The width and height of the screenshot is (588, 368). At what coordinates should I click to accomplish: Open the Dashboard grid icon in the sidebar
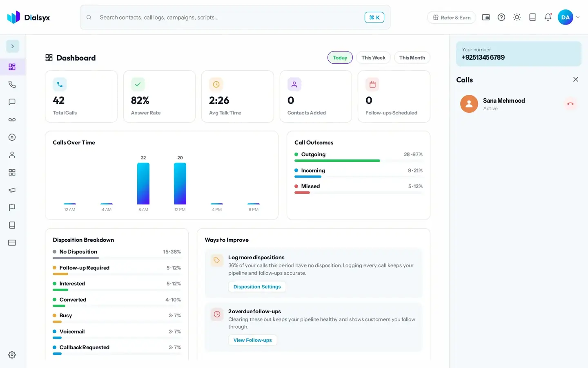pos(12,67)
